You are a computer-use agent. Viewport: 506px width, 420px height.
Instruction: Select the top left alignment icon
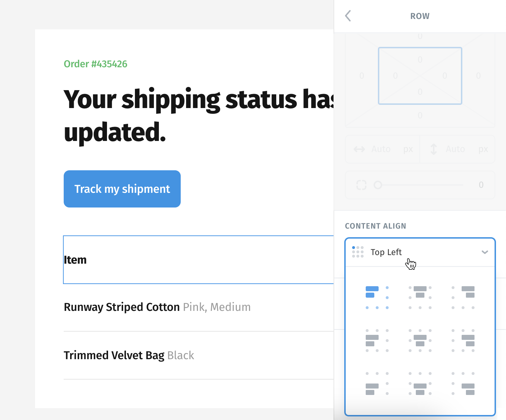(377, 297)
